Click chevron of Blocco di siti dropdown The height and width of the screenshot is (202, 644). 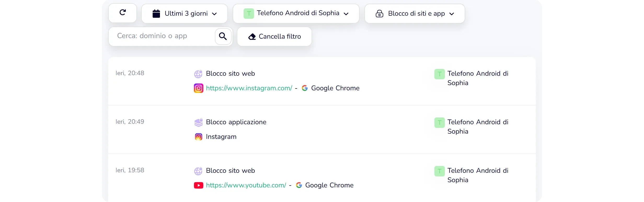coord(452,14)
